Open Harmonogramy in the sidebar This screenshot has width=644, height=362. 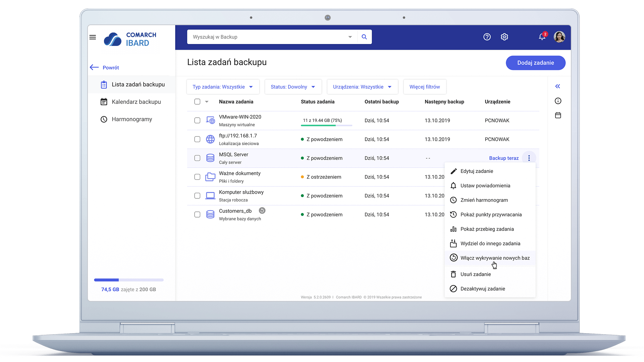pyautogui.click(x=131, y=119)
